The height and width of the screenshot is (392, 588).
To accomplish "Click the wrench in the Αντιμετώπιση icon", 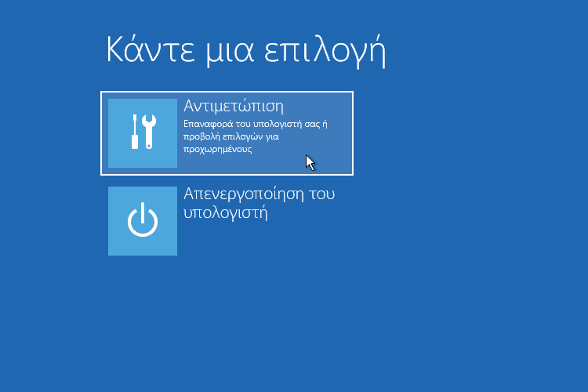I will (149, 131).
